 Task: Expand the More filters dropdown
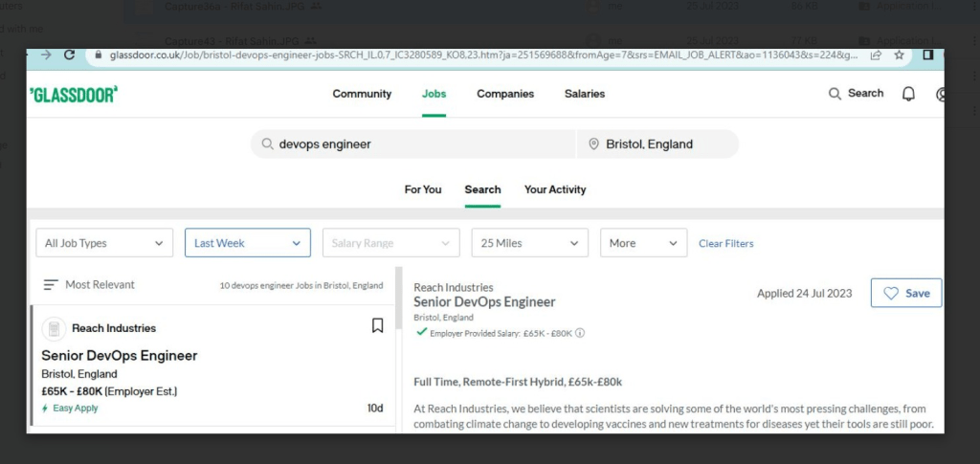point(644,243)
